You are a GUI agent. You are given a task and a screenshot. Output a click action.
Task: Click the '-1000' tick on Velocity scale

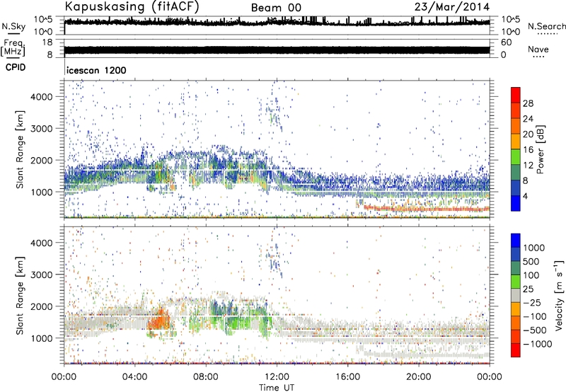pos(537,344)
